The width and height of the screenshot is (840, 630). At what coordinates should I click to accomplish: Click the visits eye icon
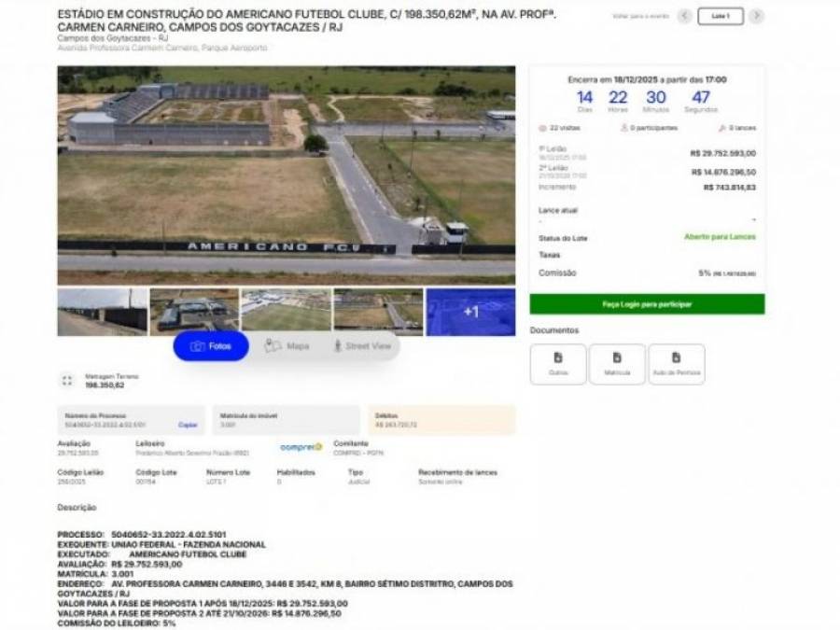[x=543, y=128]
